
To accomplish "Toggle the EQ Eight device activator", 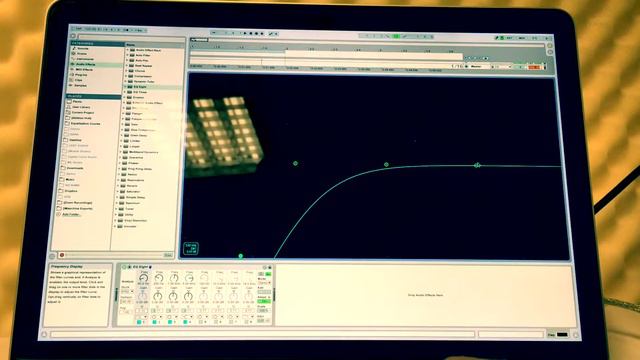I will pyautogui.click(x=124, y=267).
